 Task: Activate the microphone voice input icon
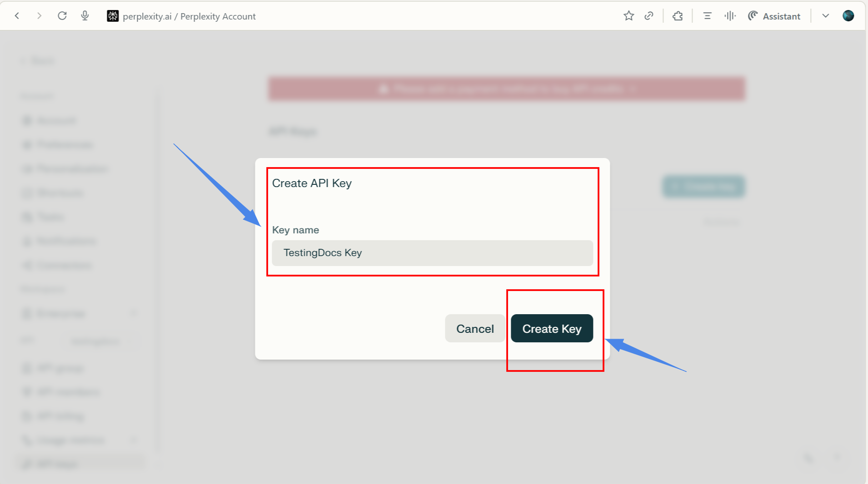(x=85, y=16)
